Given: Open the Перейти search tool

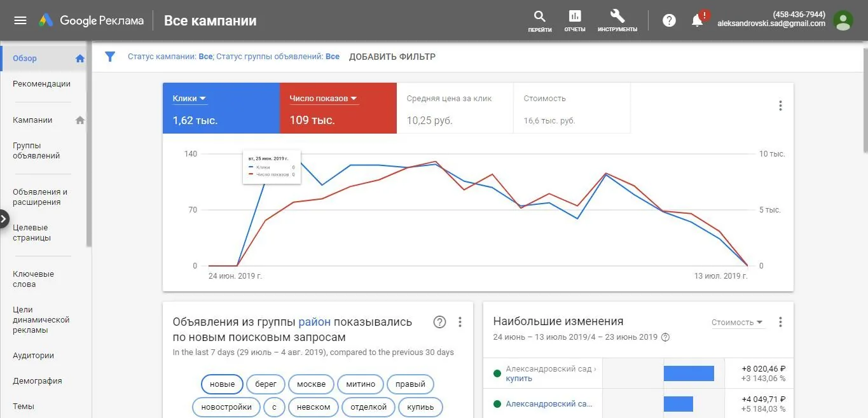Looking at the screenshot, I should 540,20.
